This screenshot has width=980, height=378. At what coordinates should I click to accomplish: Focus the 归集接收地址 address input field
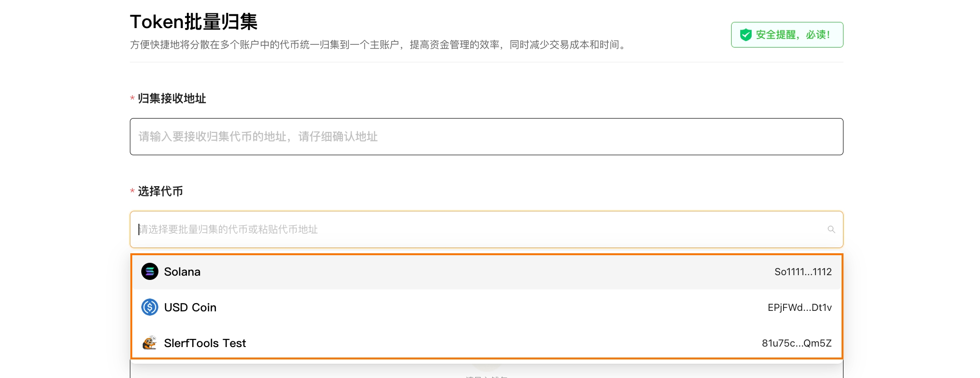pyautogui.click(x=486, y=137)
